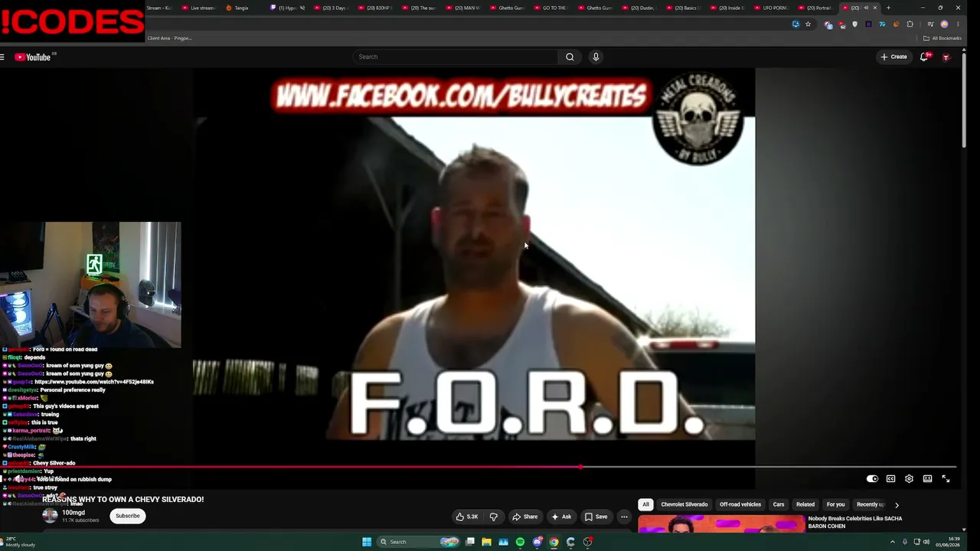Open Chrome three-dot menu
The width and height of the screenshot is (980, 551).
(x=958, y=24)
